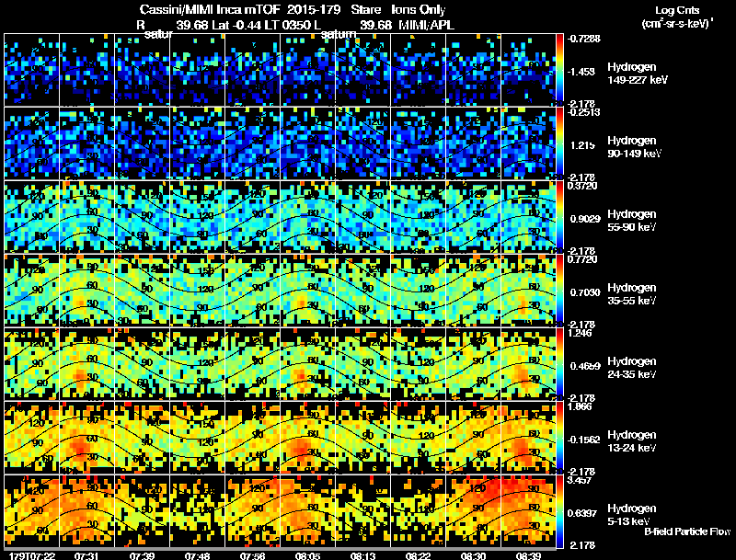736x560 pixels.
Task: Click the Hydrogen 13-24 keV label
Action: pos(632,441)
